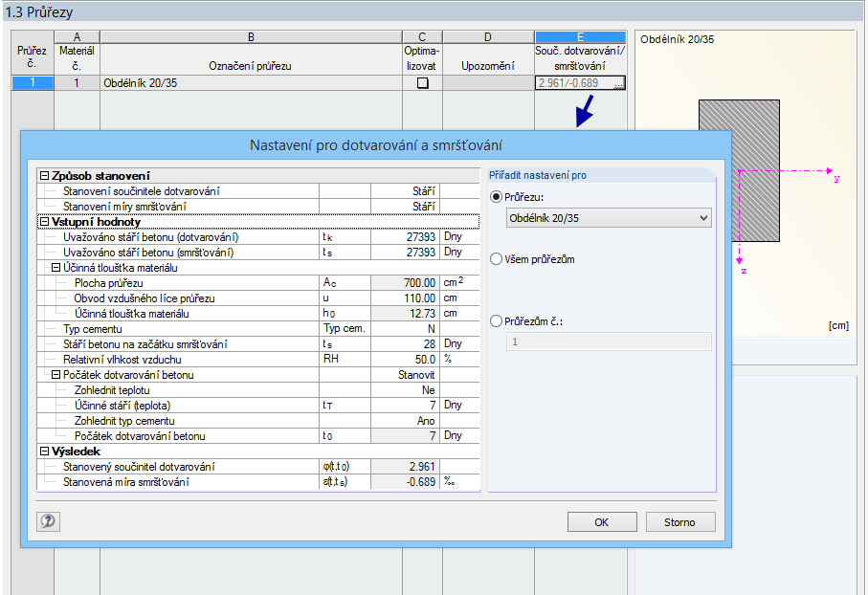Click the Ano value for Zohlednit typ cementu
The height and width of the screenshot is (595, 868).
pos(405,421)
